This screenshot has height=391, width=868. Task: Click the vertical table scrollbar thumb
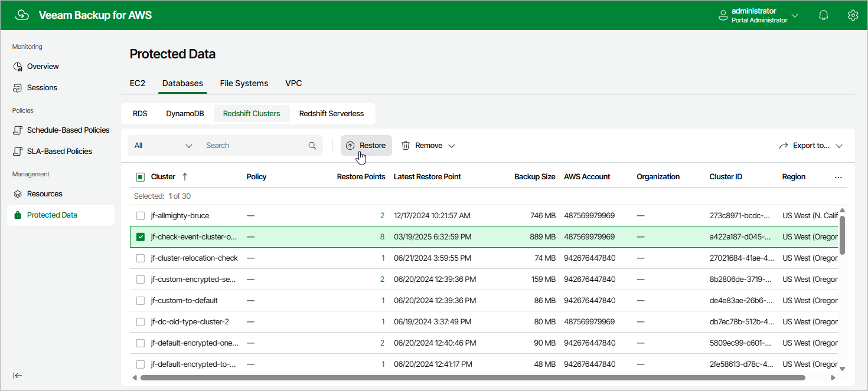(x=842, y=235)
